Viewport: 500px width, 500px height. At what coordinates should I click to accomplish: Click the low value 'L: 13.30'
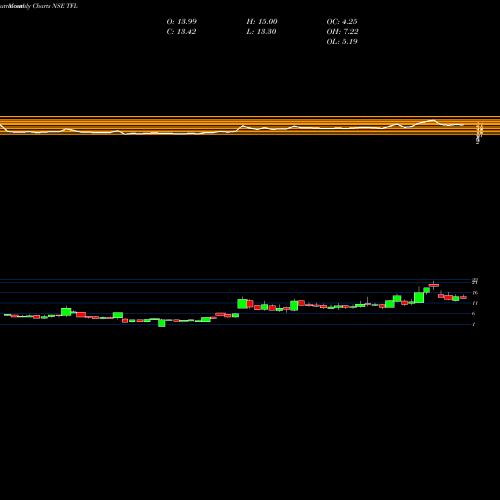(261, 31)
